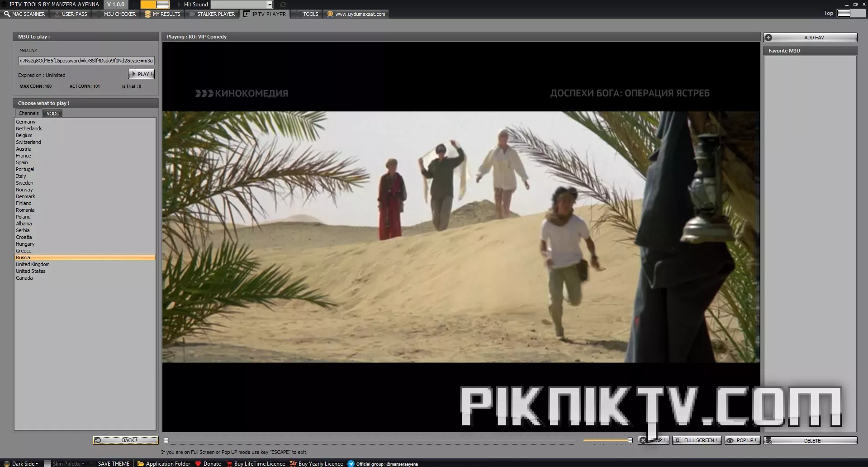This screenshot has width=868, height=467.
Task: Select Sweden in the channel list
Action: tap(85, 183)
